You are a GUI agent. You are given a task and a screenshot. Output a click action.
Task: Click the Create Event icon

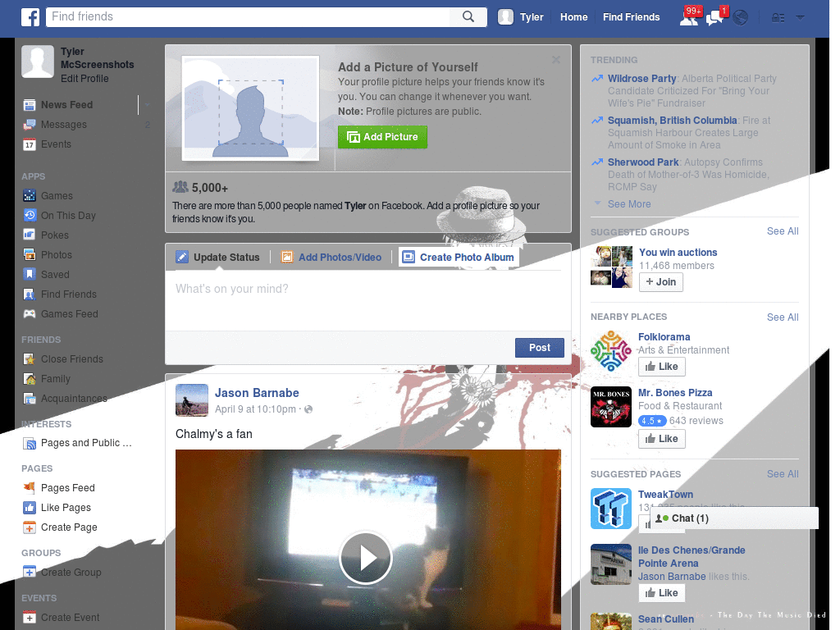30,618
